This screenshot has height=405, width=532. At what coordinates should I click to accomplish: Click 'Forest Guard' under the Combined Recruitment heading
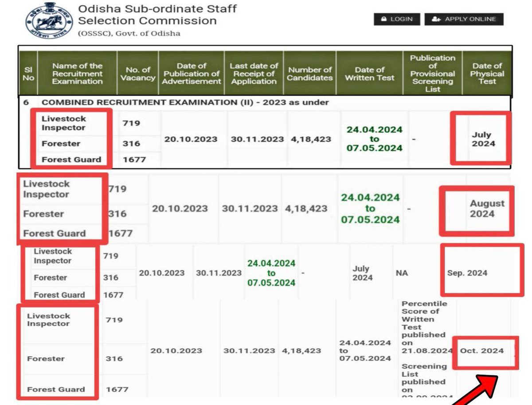click(71, 160)
